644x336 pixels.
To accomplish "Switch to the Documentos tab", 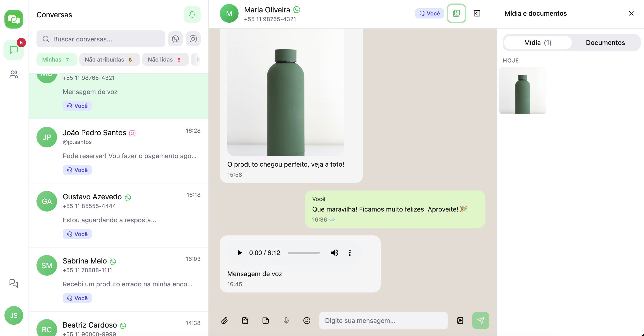I will tap(605, 43).
